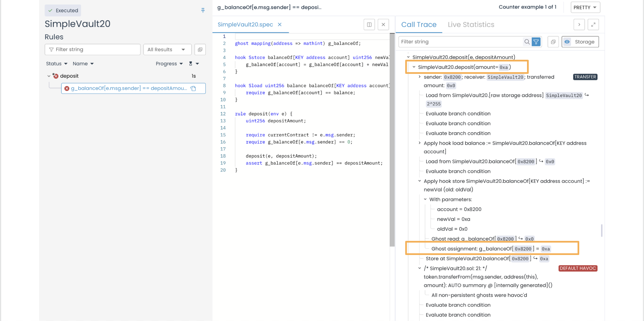Click the right arrow collapse panel button

click(579, 24)
